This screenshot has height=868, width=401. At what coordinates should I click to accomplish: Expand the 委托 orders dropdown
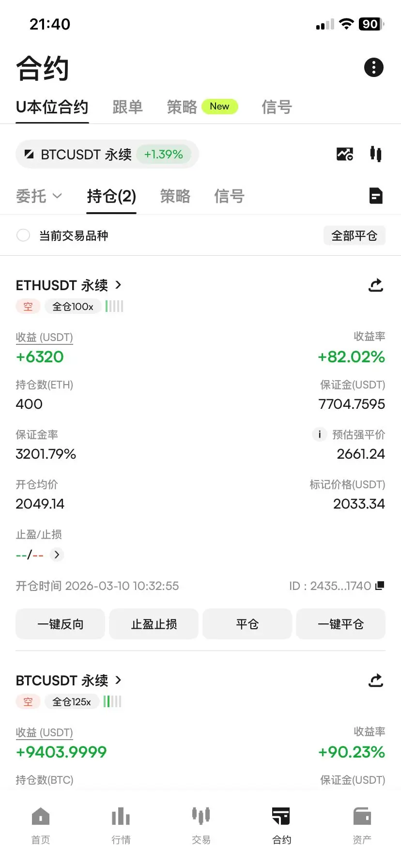coord(39,196)
